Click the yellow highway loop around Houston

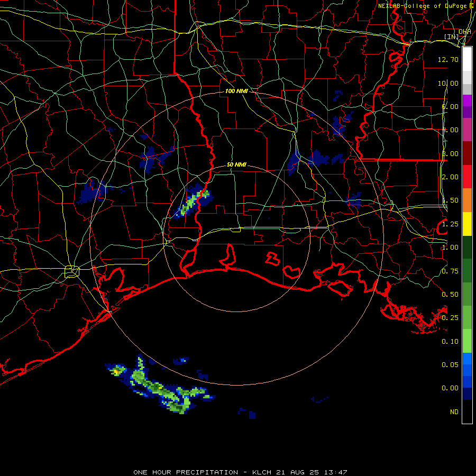[72, 272]
